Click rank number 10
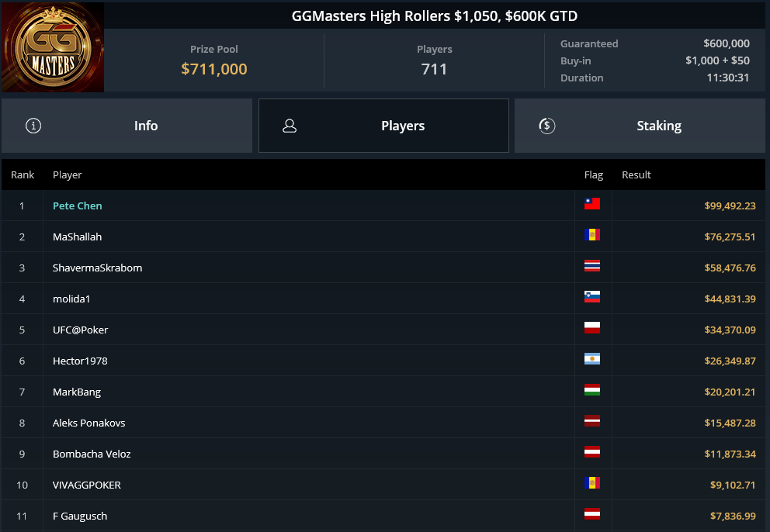This screenshot has width=770, height=532. click(22, 485)
